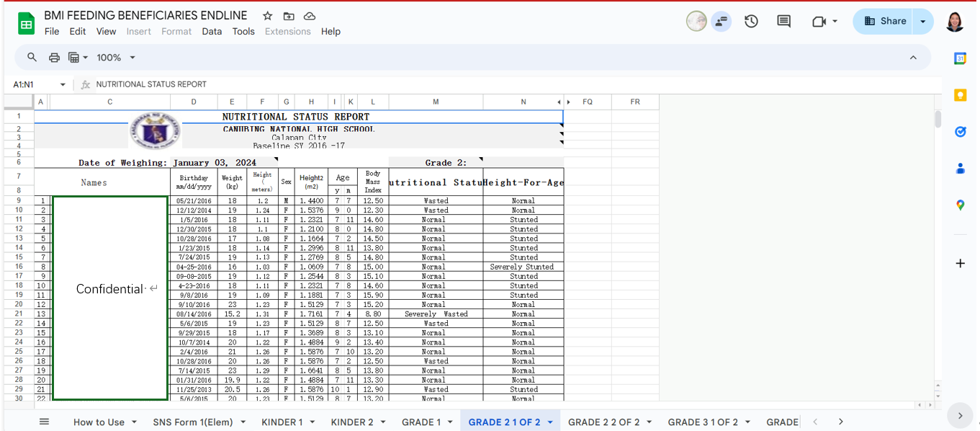The width and height of the screenshot is (980, 431).
Task: Open the File menu
Action: [x=52, y=32]
